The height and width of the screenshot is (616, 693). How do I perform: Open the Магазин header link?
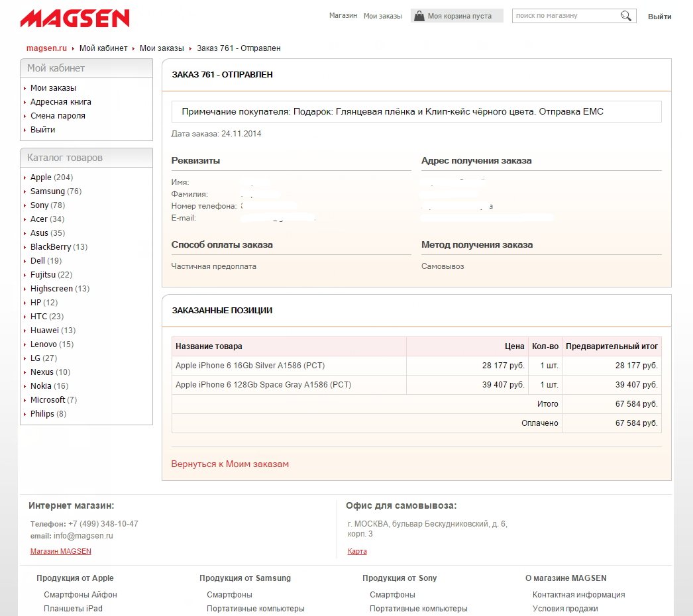[343, 15]
